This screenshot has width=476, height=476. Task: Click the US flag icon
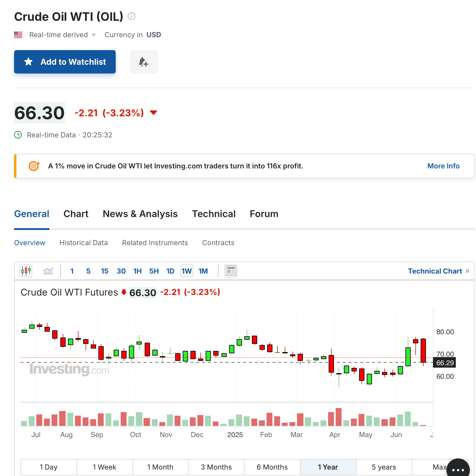point(18,35)
